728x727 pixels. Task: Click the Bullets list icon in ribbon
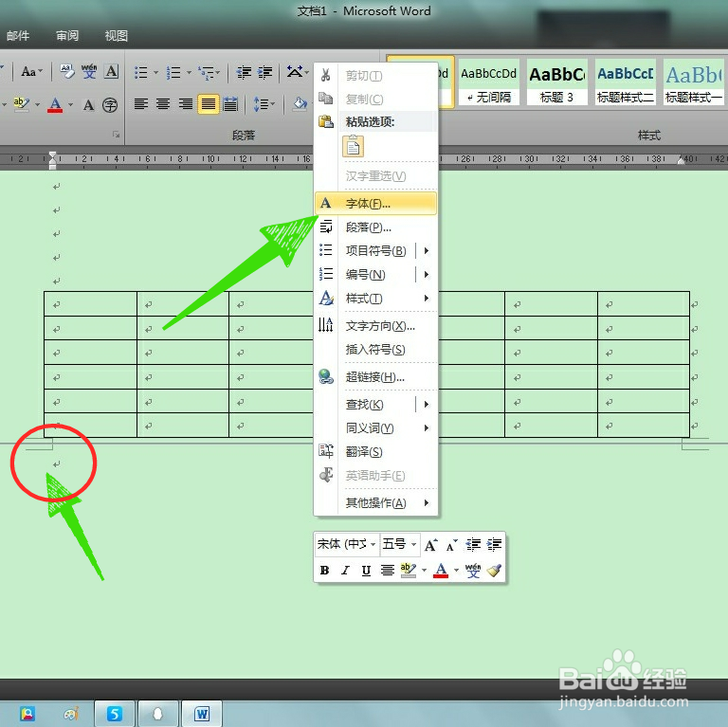point(140,72)
